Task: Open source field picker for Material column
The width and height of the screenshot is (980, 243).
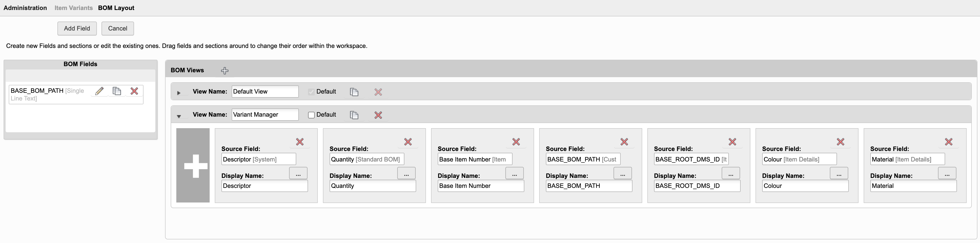Action: click(x=947, y=174)
